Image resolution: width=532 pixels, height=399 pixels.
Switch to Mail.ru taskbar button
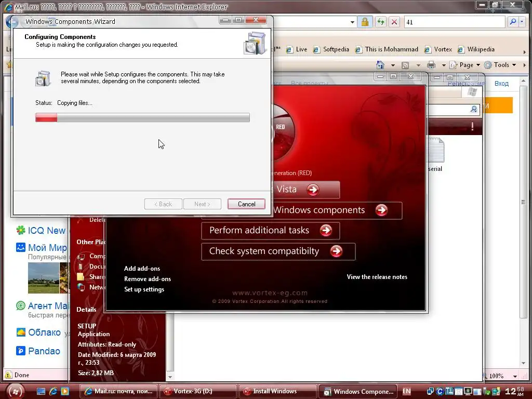pos(119,391)
